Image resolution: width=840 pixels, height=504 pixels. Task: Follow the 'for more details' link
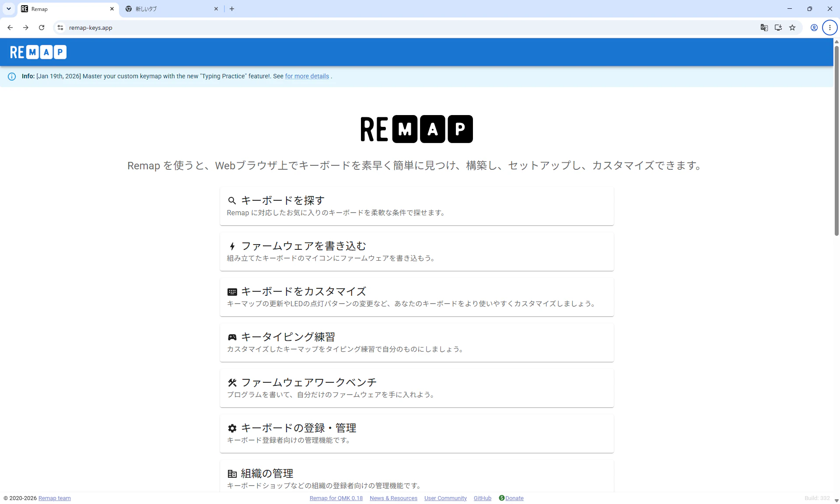pos(307,76)
